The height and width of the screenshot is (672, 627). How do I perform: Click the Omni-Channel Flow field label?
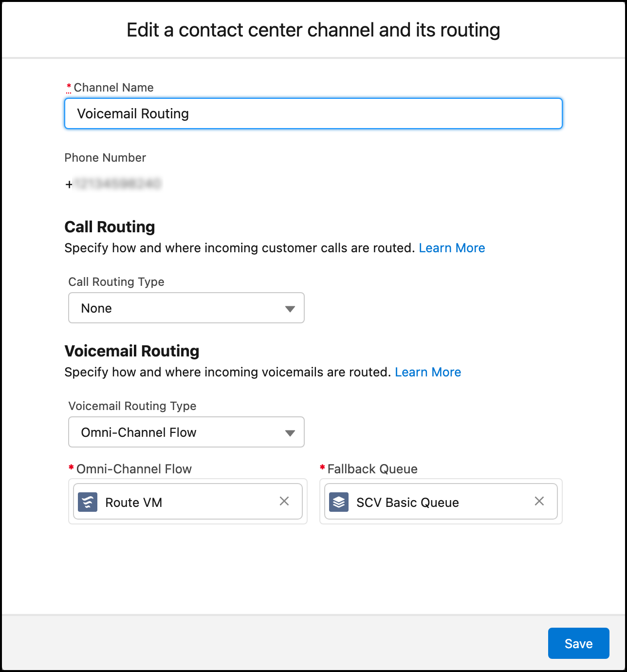click(134, 469)
